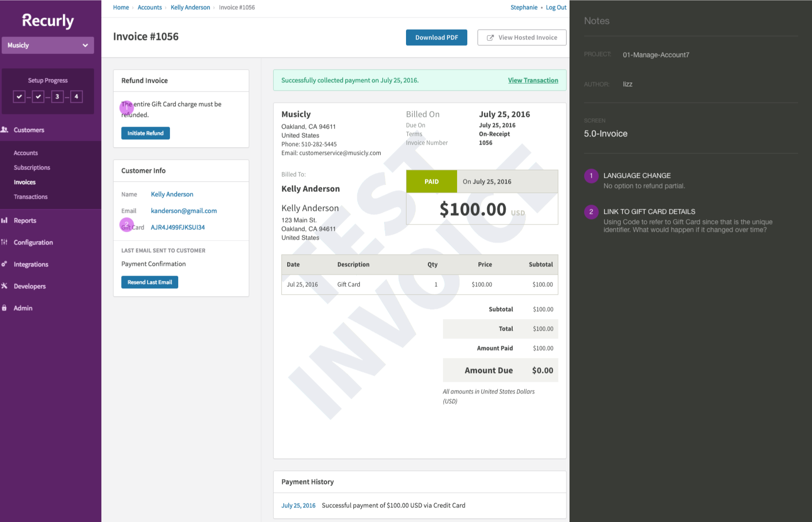Click the Kelly Anderson breadcrumb link

(x=190, y=7)
